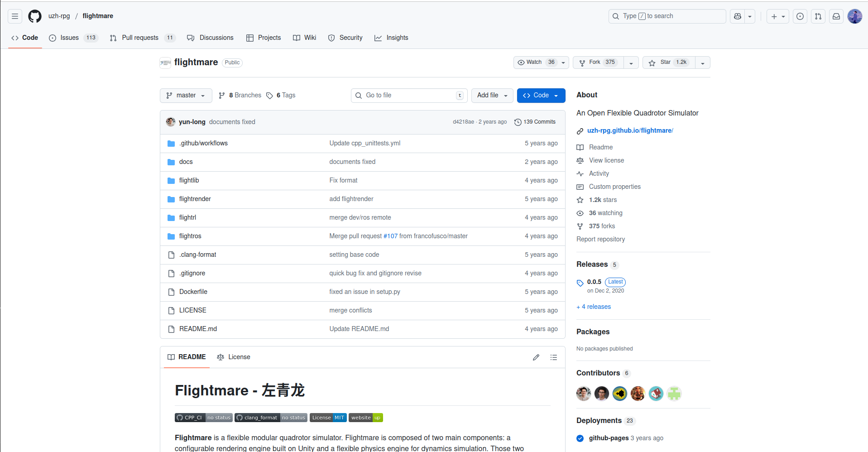868x452 pixels.
Task: Open the user profile avatar menu
Action: [x=855, y=16]
